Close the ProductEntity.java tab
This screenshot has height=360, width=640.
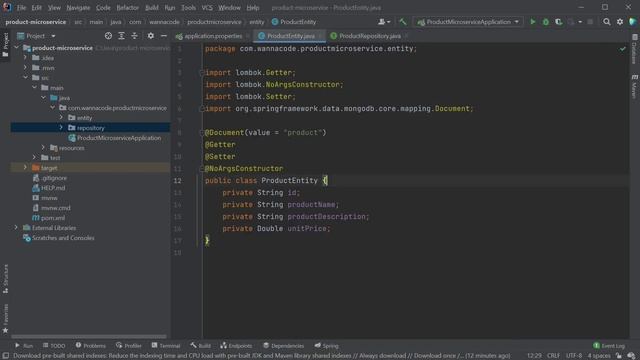320,36
